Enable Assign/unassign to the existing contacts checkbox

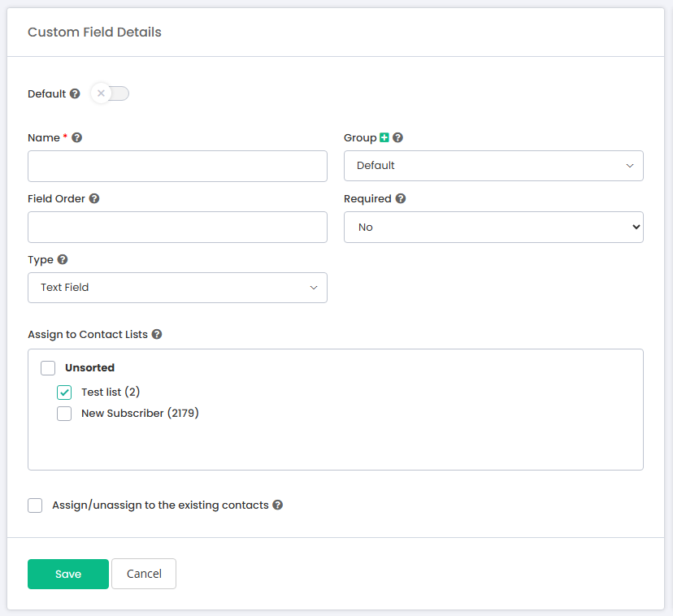35,505
